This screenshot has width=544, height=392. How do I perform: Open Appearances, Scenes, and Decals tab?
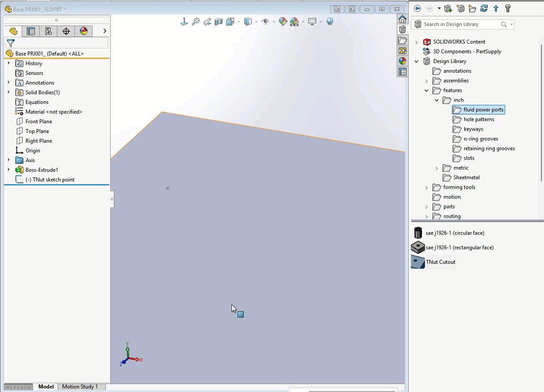click(x=402, y=61)
